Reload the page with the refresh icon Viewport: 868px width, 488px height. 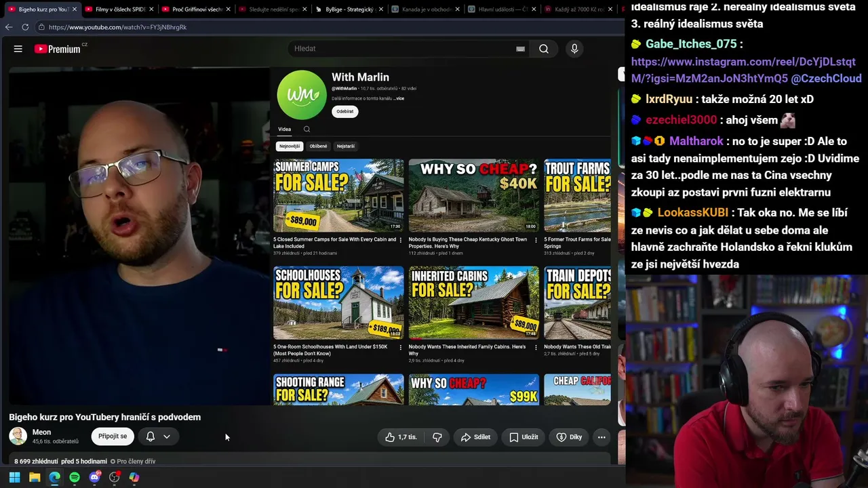[x=25, y=27]
